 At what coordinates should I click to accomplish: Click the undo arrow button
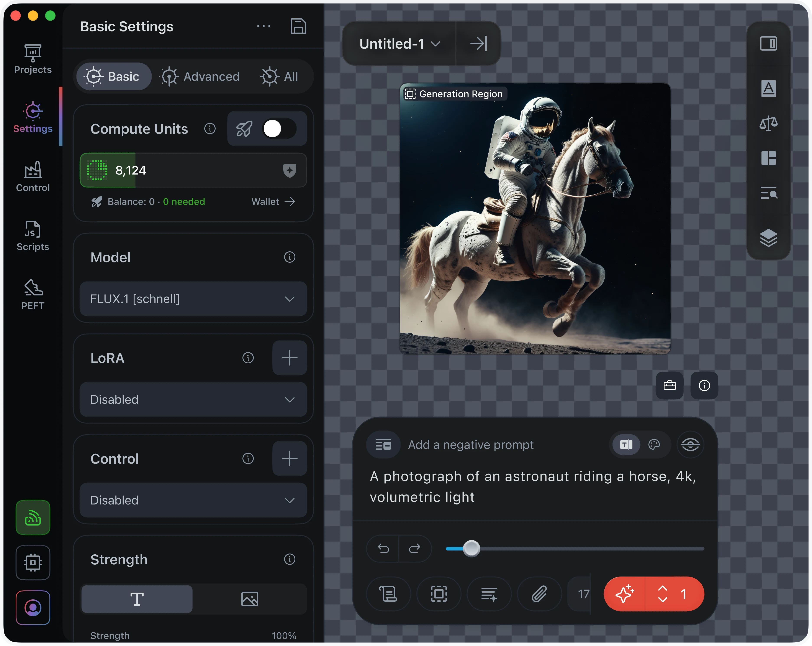tap(383, 548)
